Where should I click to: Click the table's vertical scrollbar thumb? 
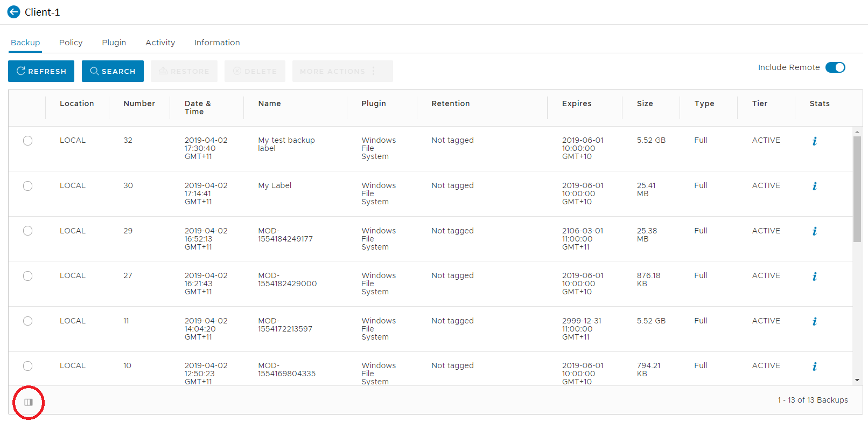[x=857, y=189]
